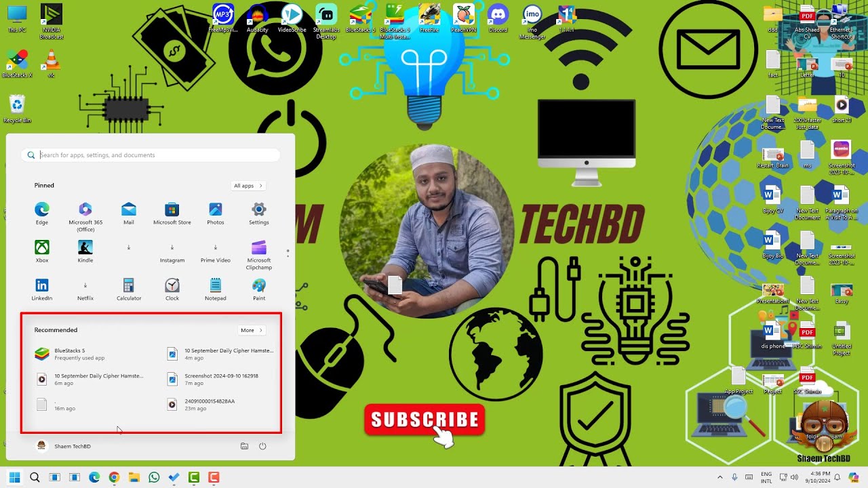Show More recommended items

point(251,330)
